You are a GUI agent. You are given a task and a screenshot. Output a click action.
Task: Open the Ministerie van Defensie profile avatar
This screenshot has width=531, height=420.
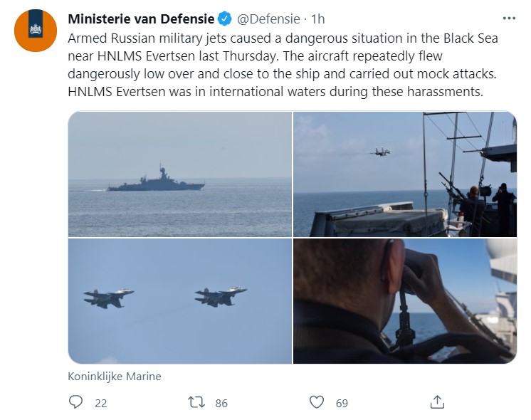coord(36,31)
